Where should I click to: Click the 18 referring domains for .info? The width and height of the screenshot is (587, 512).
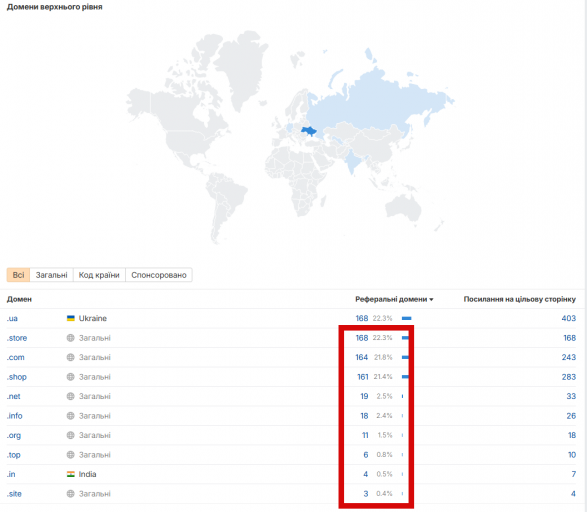click(364, 416)
